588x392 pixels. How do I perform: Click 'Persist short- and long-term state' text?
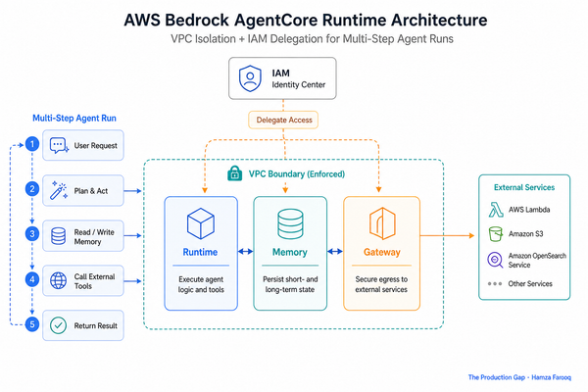tap(290, 284)
